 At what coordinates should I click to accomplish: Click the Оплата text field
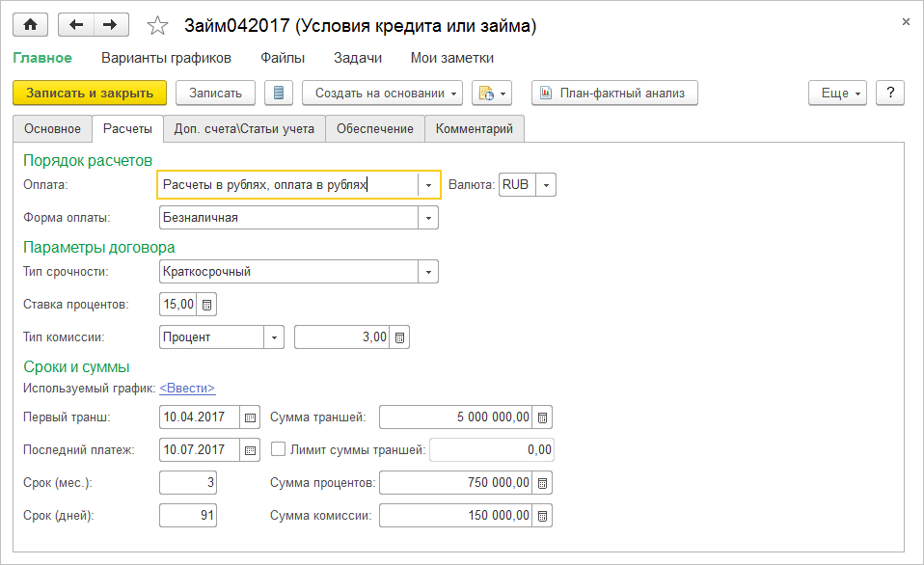[287, 185]
